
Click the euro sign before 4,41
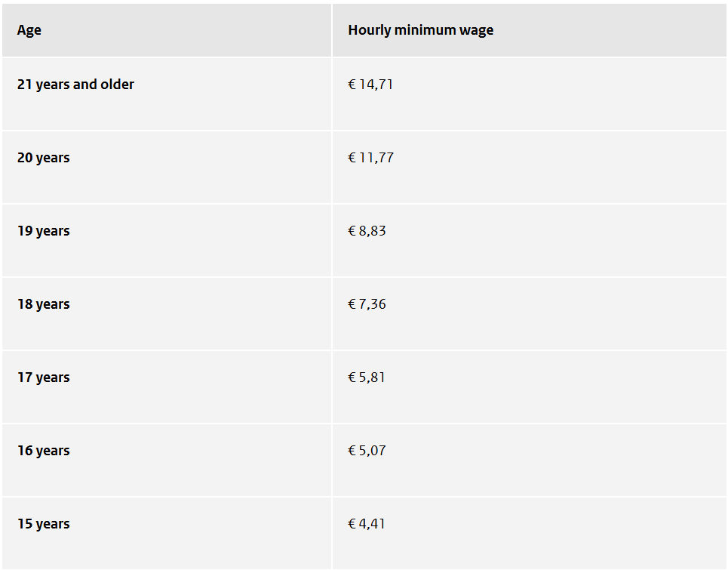tap(352, 524)
